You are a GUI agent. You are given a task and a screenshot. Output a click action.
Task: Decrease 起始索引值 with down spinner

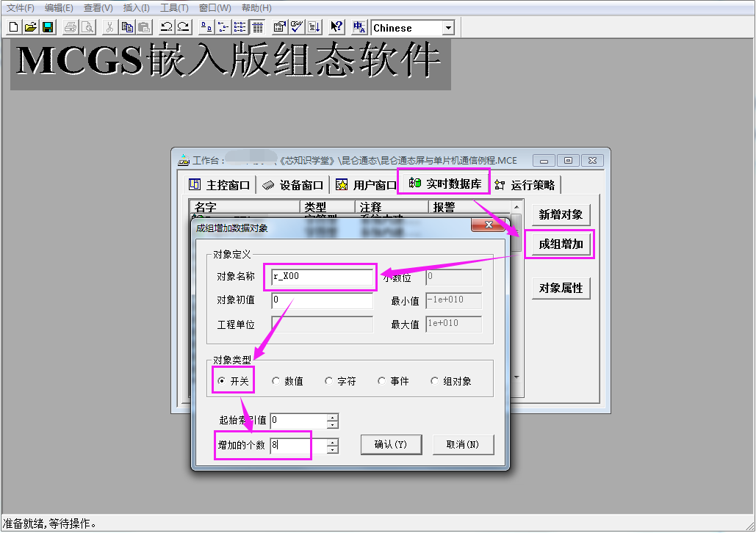coord(332,424)
